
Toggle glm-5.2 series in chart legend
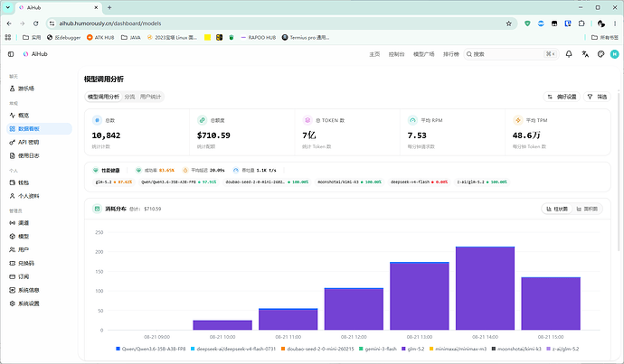412,349
